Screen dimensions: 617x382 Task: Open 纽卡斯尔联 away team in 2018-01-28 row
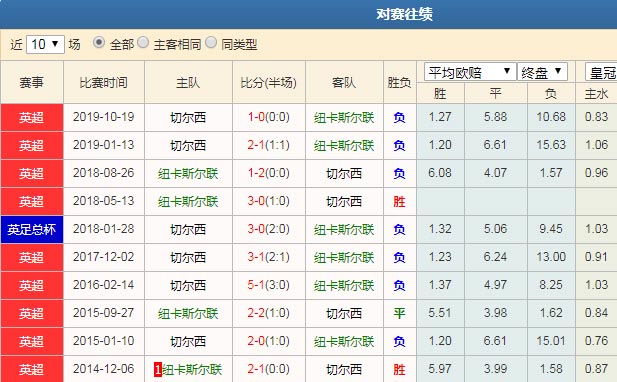tap(344, 229)
